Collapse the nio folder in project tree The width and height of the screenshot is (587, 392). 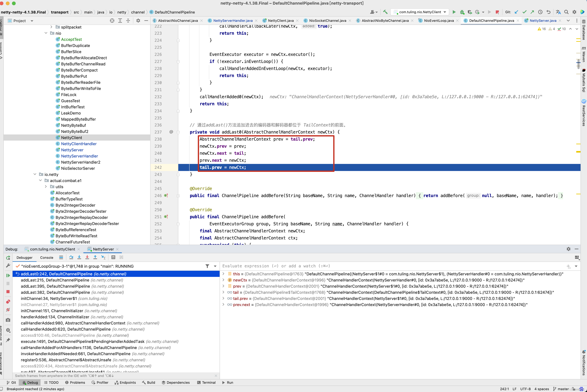coord(46,33)
